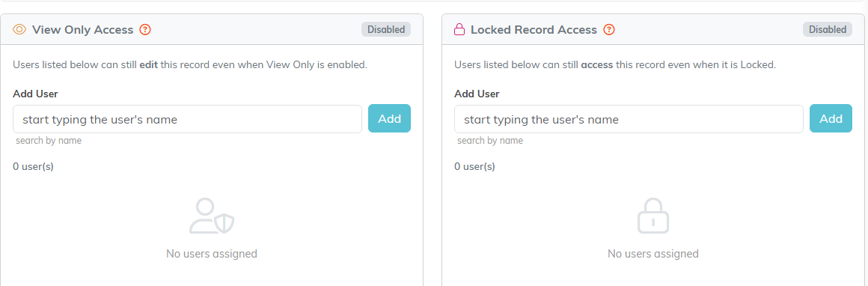The image size is (868, 286).
Task: Click the Locked Record Access padlock icon
Action: tap(459, 29)
